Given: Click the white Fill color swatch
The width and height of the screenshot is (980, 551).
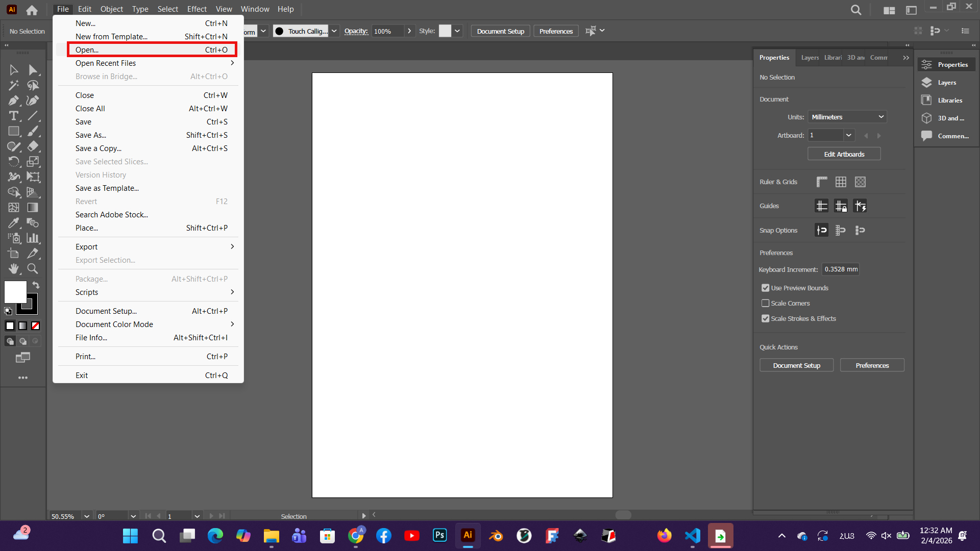Looking at the screenshot, I should (15, 292).
